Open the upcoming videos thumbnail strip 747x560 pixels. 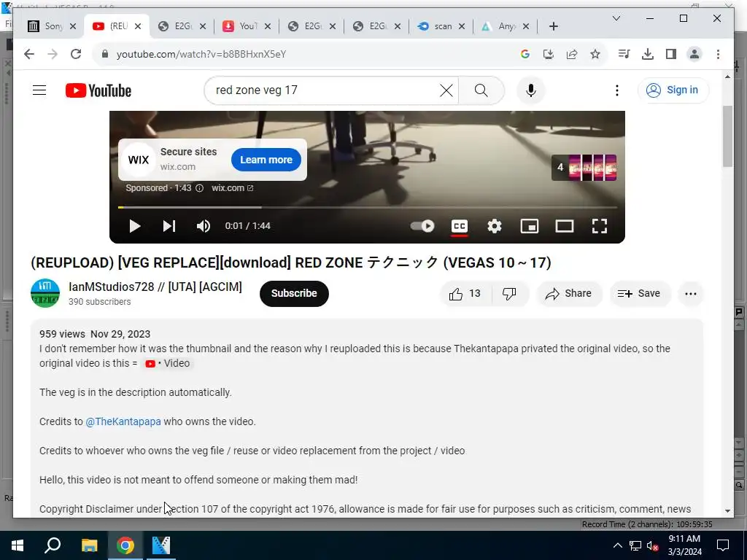(x=584, y=168)
